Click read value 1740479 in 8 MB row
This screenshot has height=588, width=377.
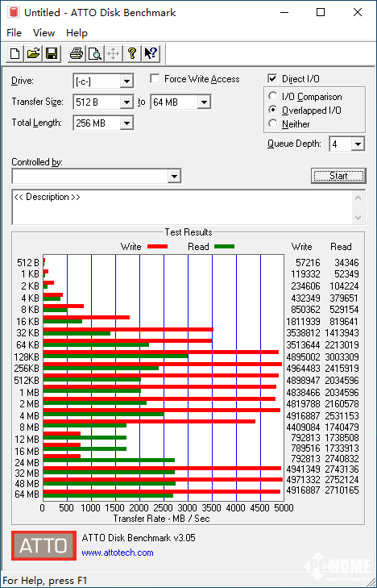342,427
